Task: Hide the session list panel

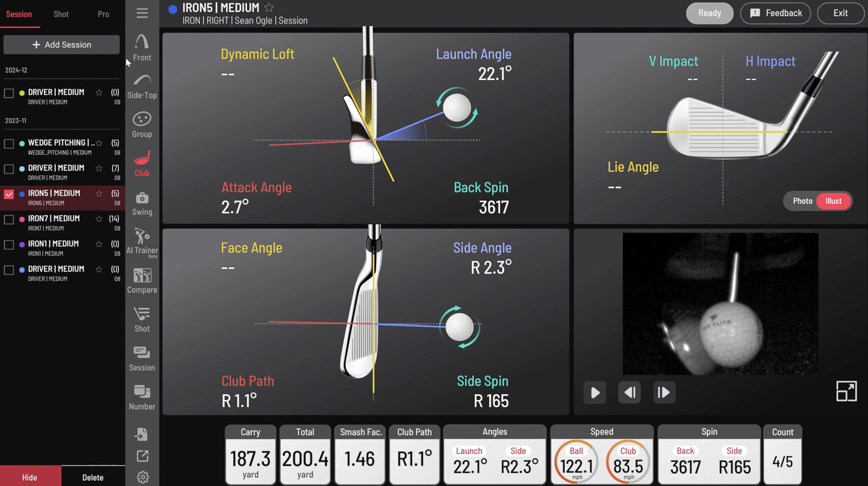Action: (30, 477)
